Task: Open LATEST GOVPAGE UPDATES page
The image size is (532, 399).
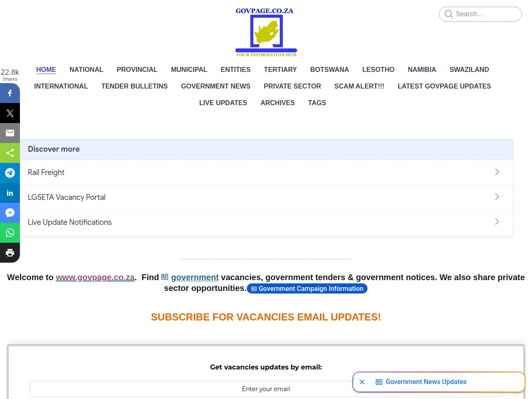Action: click(x=444, y=86)
